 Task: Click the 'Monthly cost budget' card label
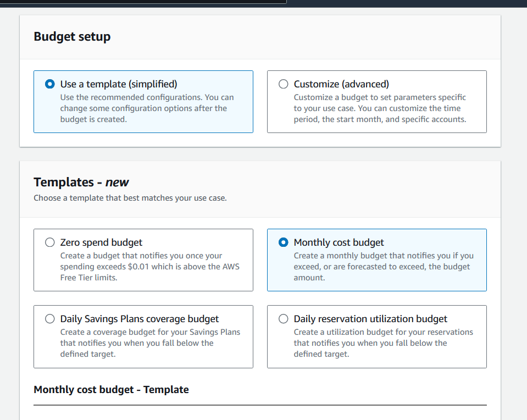coord(339,242)
